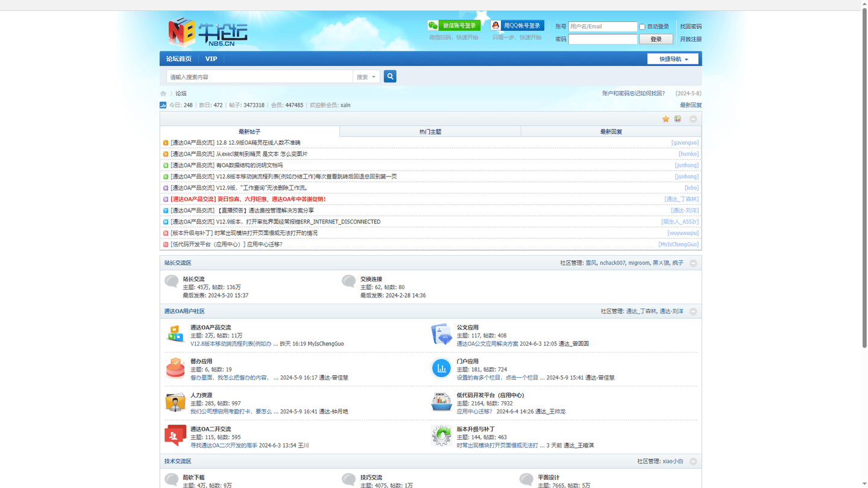Open the 人力资源 forum icon
Image resolution: width=868 pixels, height=488 pixels.
pyautogui.click(x=175, y=402)
